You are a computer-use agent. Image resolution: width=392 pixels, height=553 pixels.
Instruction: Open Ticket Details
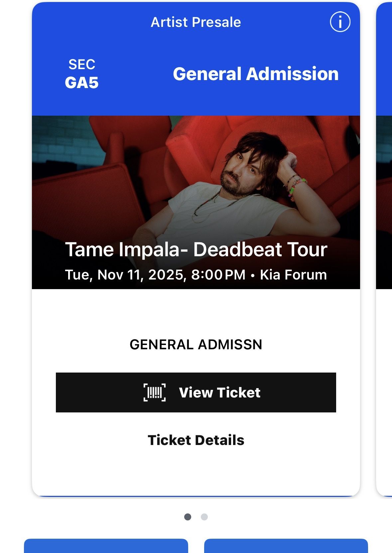196,440
